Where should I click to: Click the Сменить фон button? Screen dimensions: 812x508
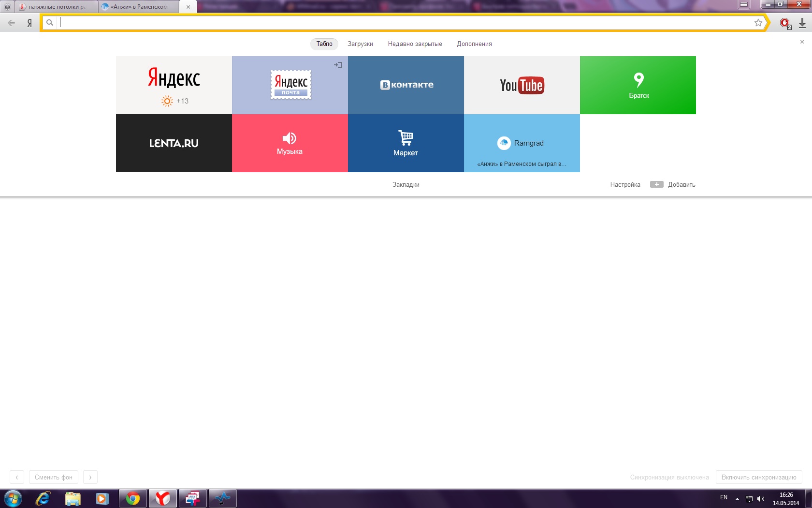53,478
